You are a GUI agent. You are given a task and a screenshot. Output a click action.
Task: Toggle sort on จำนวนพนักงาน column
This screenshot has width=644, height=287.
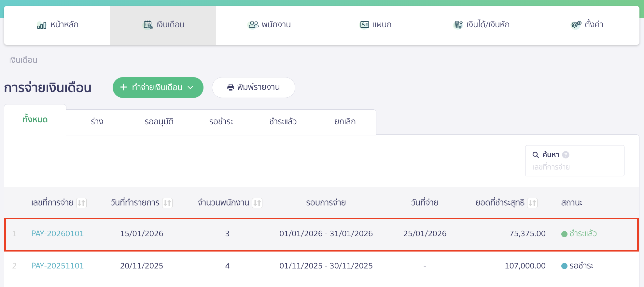click(257, 203)
